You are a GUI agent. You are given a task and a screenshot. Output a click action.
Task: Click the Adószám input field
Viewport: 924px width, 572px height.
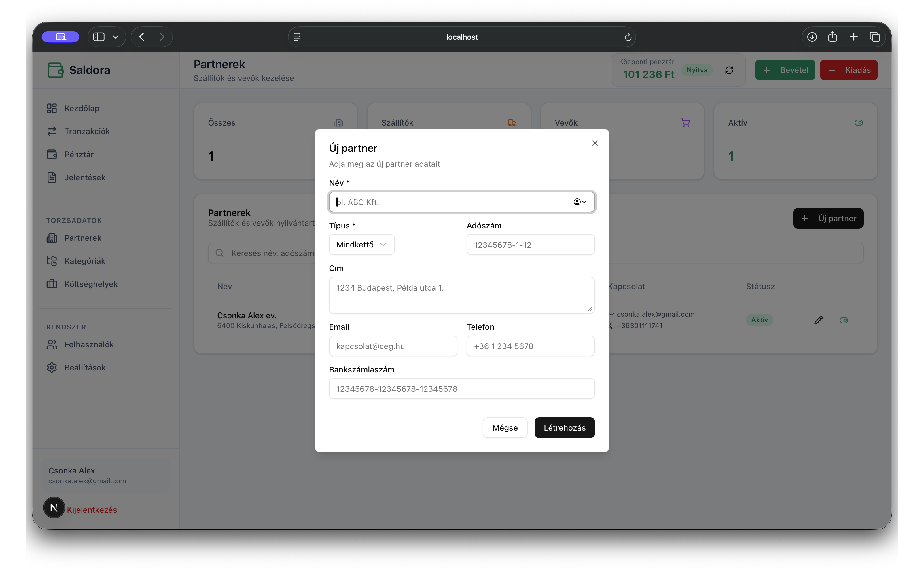530,245
